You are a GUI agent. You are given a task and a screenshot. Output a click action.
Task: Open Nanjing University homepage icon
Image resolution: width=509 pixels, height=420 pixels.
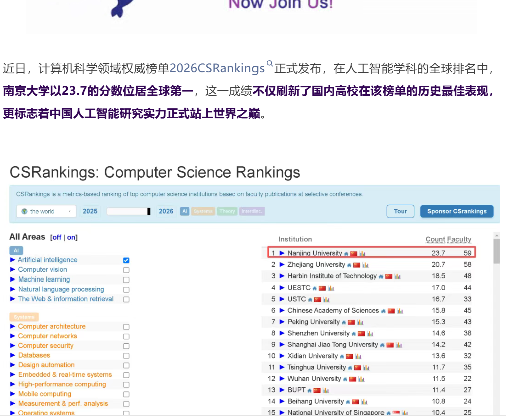point(346,254)
